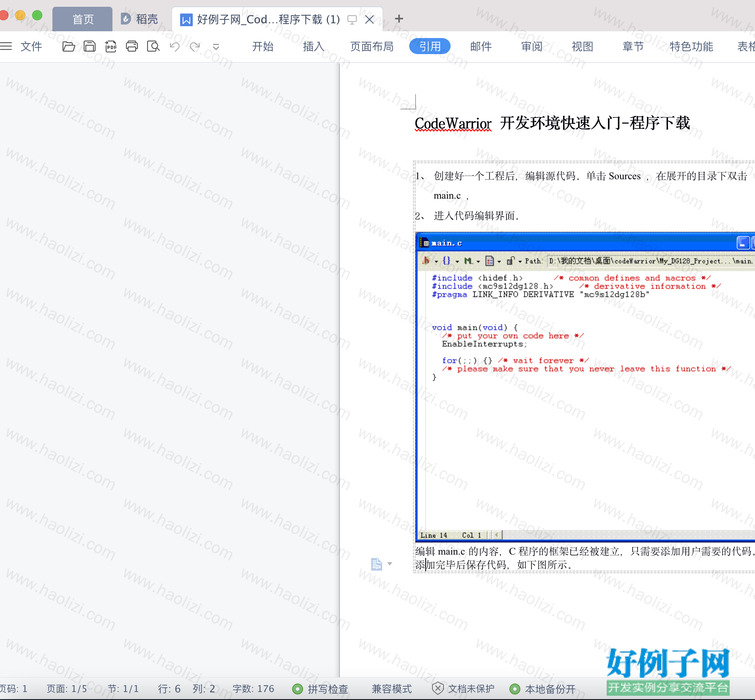Add a new tab with the plus button
The height and width of the screenshot is (700, 755).
click(x=399, y=19)
